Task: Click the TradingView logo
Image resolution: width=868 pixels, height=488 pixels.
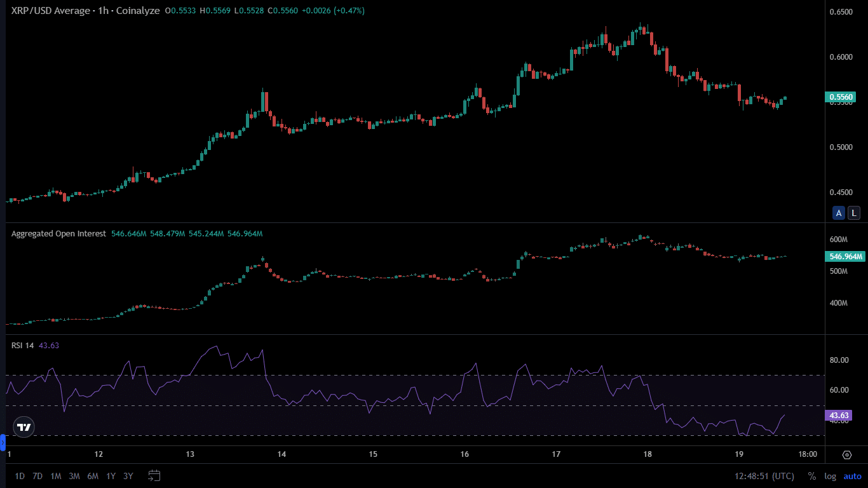Action: 24,427
